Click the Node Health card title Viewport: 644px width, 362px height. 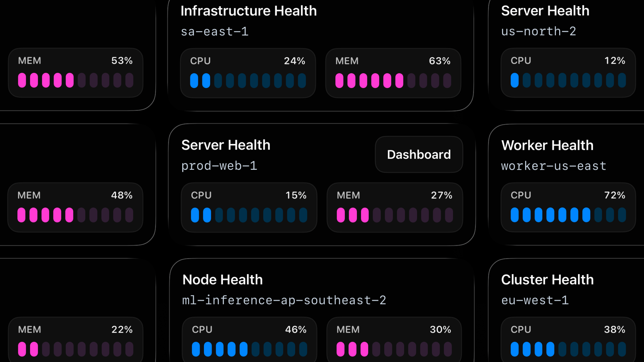(x=222, y=280)
